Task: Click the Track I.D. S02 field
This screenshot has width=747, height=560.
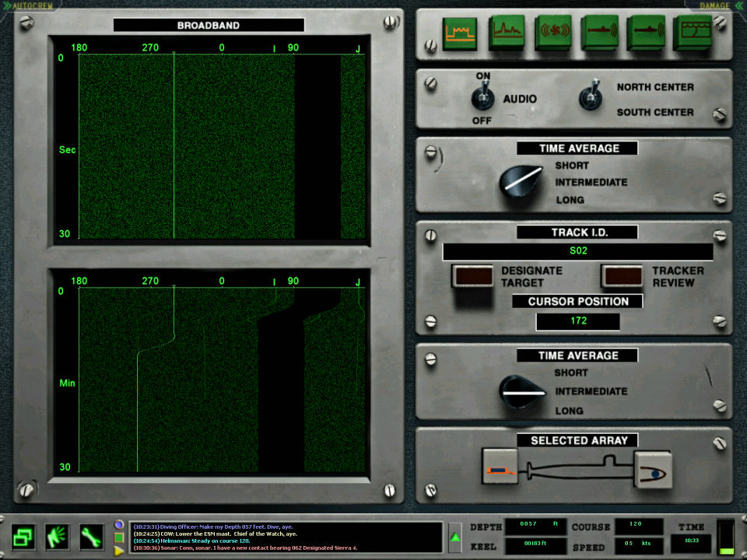Action: coord(577,252)
